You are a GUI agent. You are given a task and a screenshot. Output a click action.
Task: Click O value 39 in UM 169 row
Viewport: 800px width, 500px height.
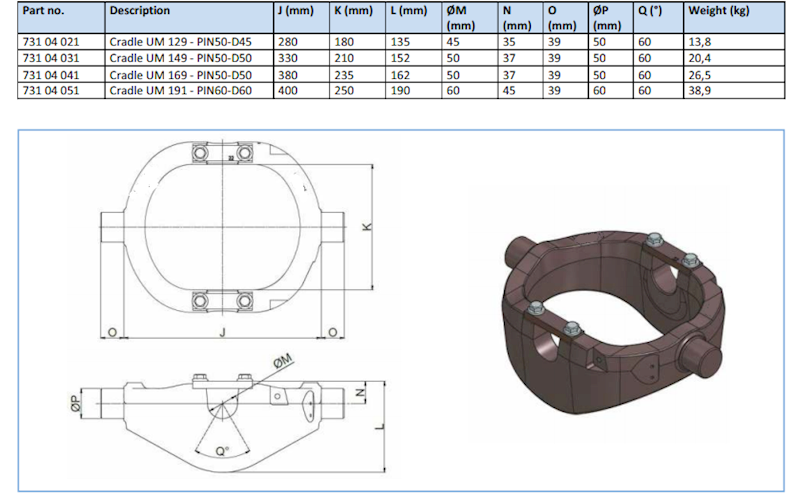(555, 75)
